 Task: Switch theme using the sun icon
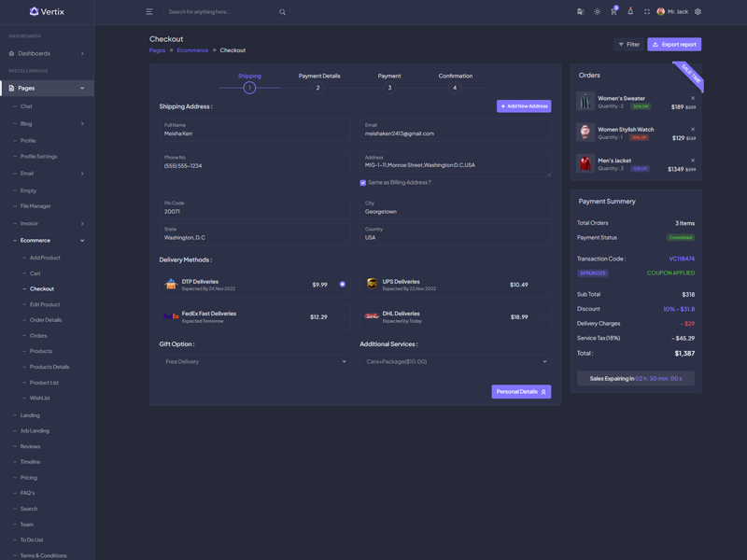597,12
